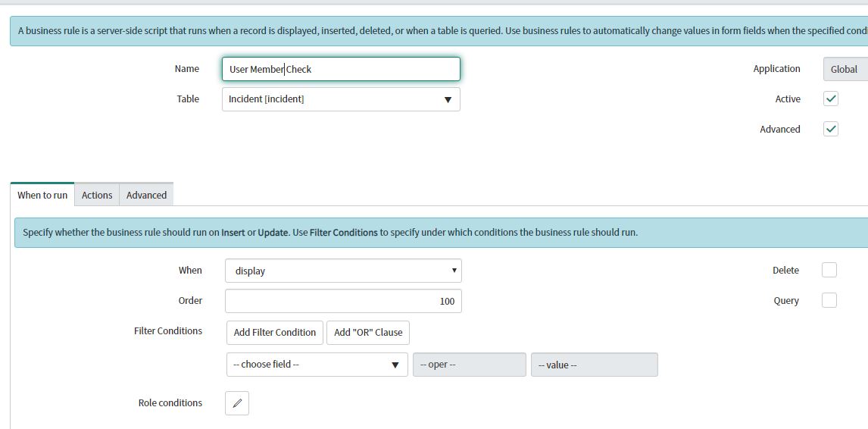Open the Table dropdown showing Incident
This screenshot has height=429, width=868.
[341, 99]
